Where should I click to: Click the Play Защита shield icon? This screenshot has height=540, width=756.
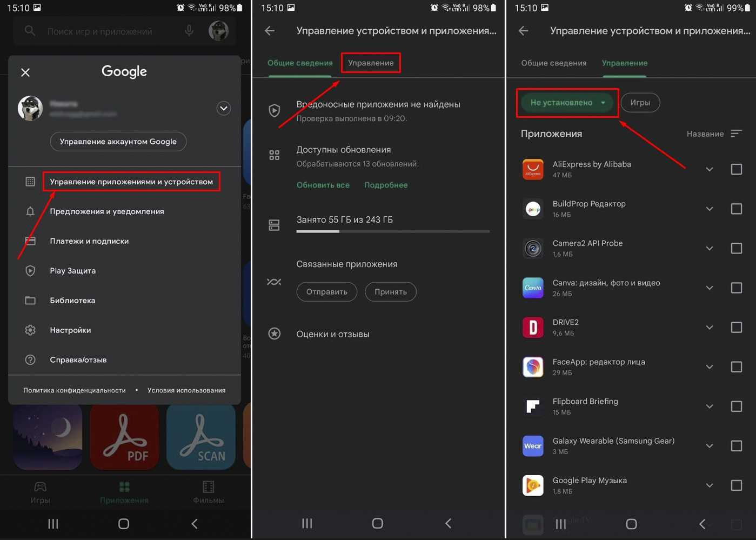[x=30, y=271]
